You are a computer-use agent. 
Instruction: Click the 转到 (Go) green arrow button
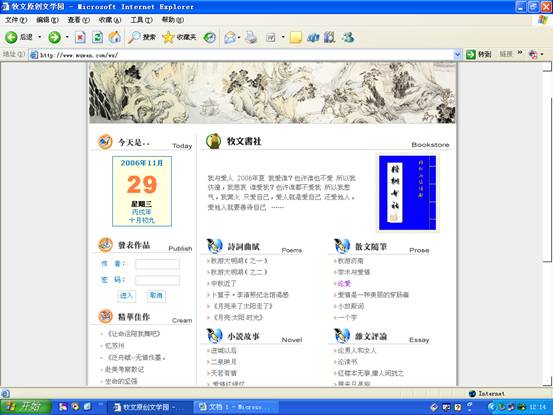coord(479,54)
